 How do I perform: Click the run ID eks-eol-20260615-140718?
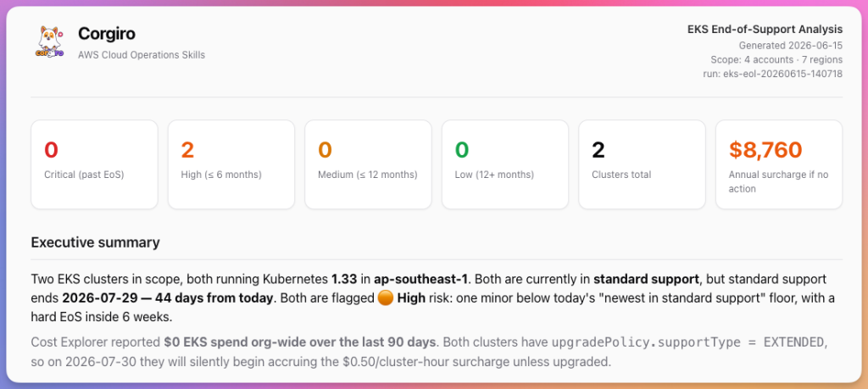[x=773, y=74]
